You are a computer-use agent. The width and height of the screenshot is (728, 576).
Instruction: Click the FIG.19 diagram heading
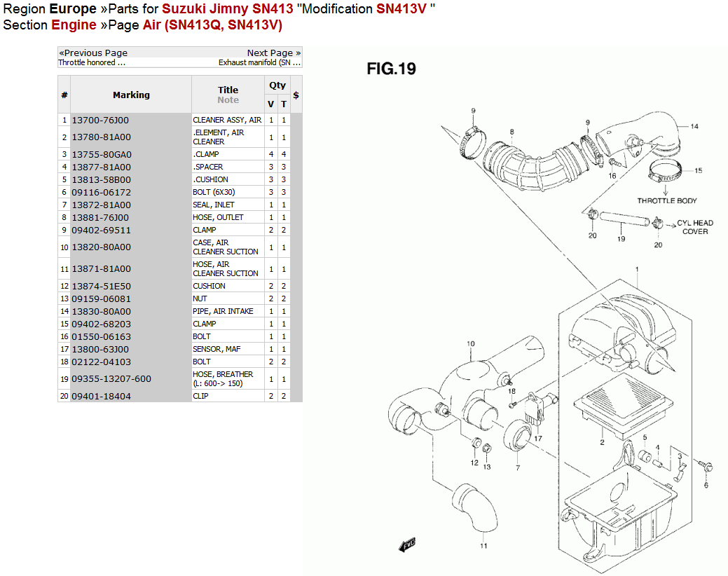pyautogui.click(x=391, y=69)
